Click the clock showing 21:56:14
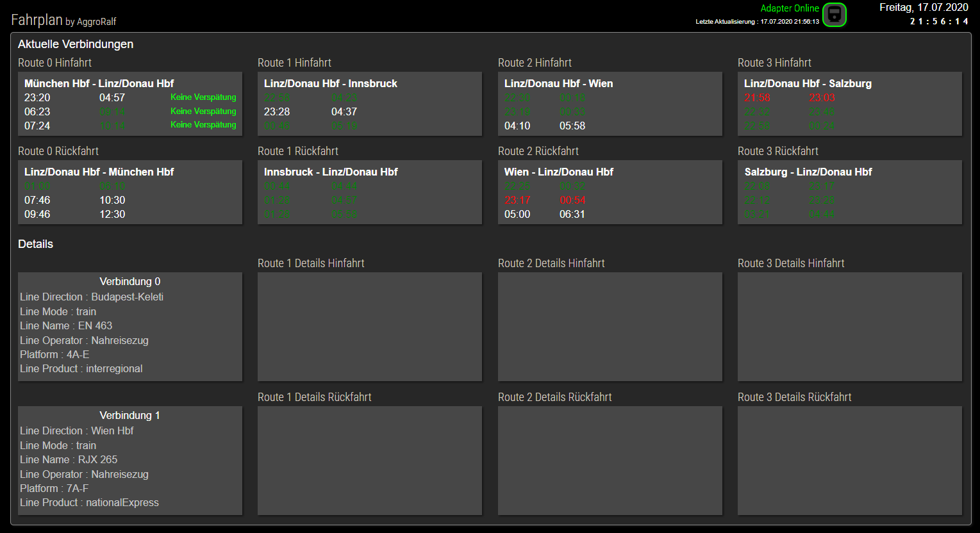Screen dimensions: 980x533 [x=939, y=22]
